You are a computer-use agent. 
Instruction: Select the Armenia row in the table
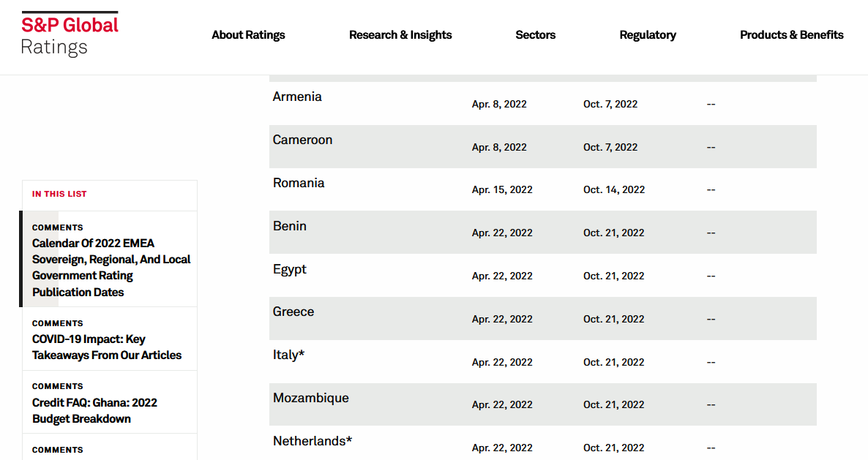[x=297, y=97]
